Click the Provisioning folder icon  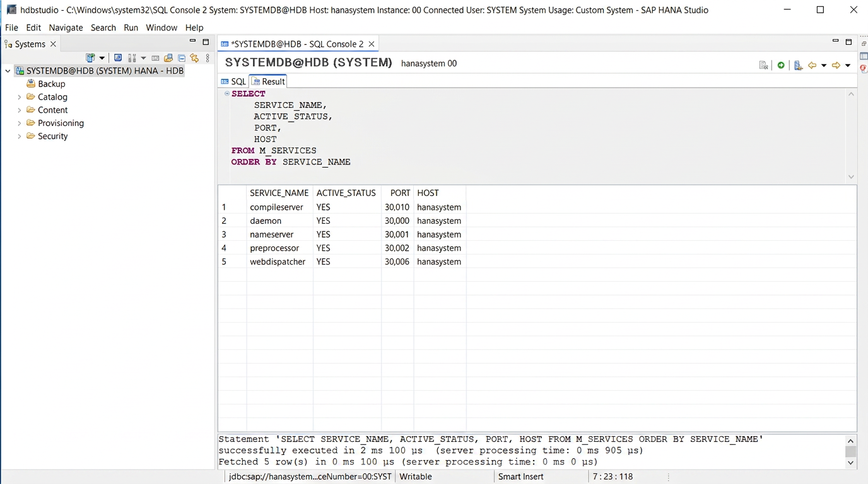click(x=30, y=123)
